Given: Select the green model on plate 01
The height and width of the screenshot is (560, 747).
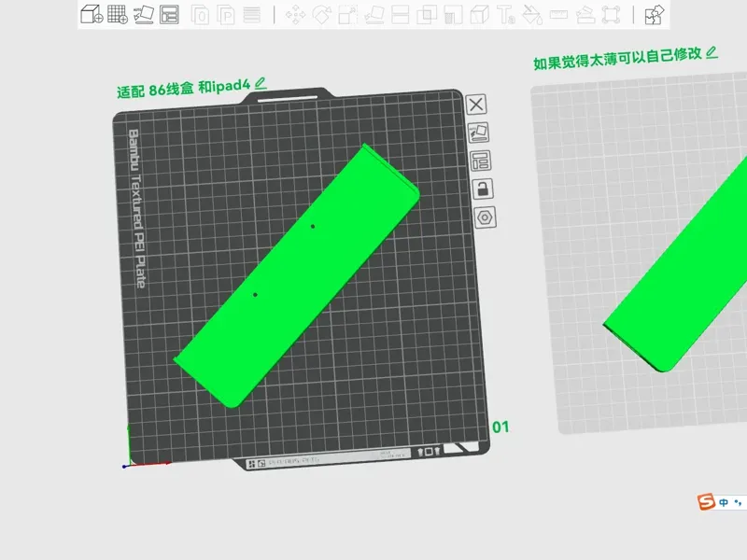Looking at the screenshot, I should [x=296, y=276].
